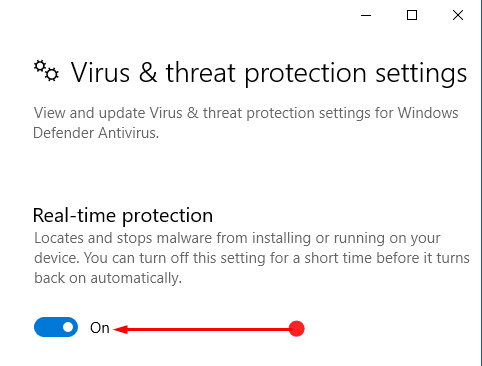The width and height of the screenshot is (482, 366).
Task: Click the red dot at the arrow's end
Action: click(297, 329)
